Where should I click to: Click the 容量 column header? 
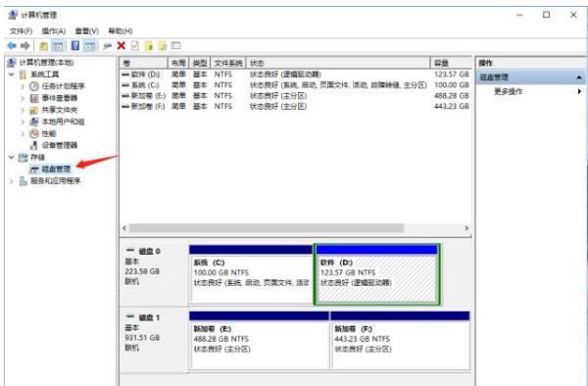point(452,63)
